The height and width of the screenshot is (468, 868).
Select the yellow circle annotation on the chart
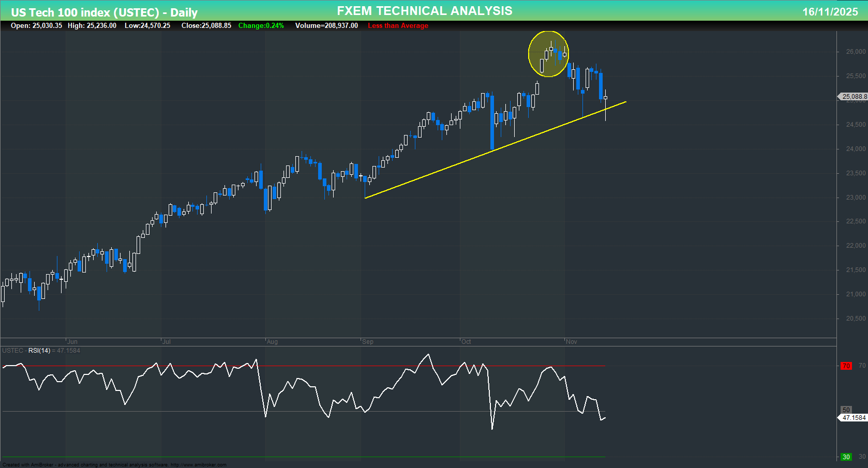pos(548,53)
